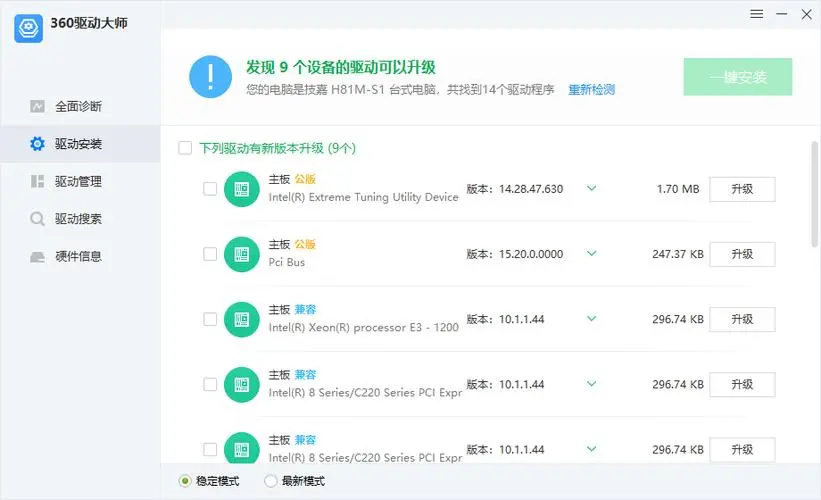Click the 全面诊断 sidebar icon

[x=37, y=106]
